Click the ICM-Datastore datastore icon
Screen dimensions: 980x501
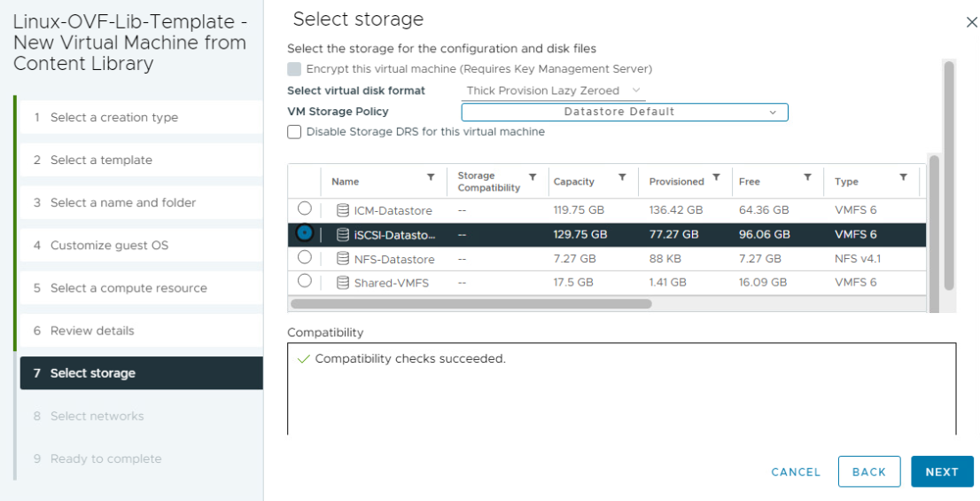tap(343, 210)
